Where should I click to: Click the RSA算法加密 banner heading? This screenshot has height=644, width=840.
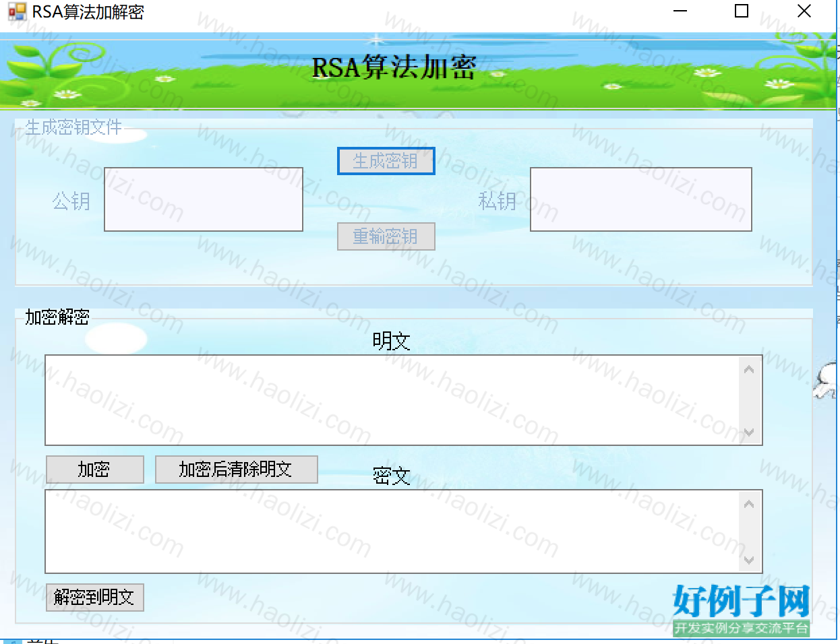pyautogui.click(x=394, y=67)
